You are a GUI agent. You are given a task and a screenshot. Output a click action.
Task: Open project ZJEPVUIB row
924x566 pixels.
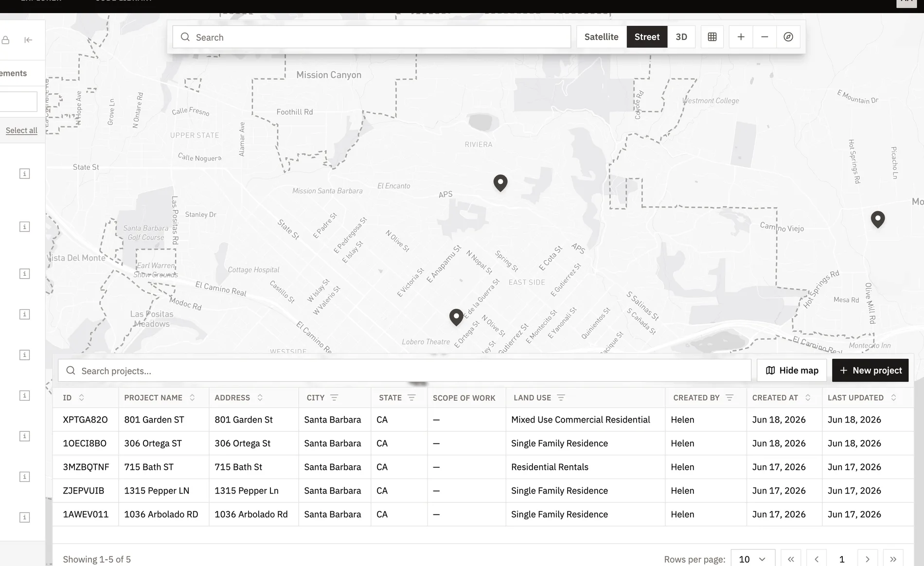(483, 491)
